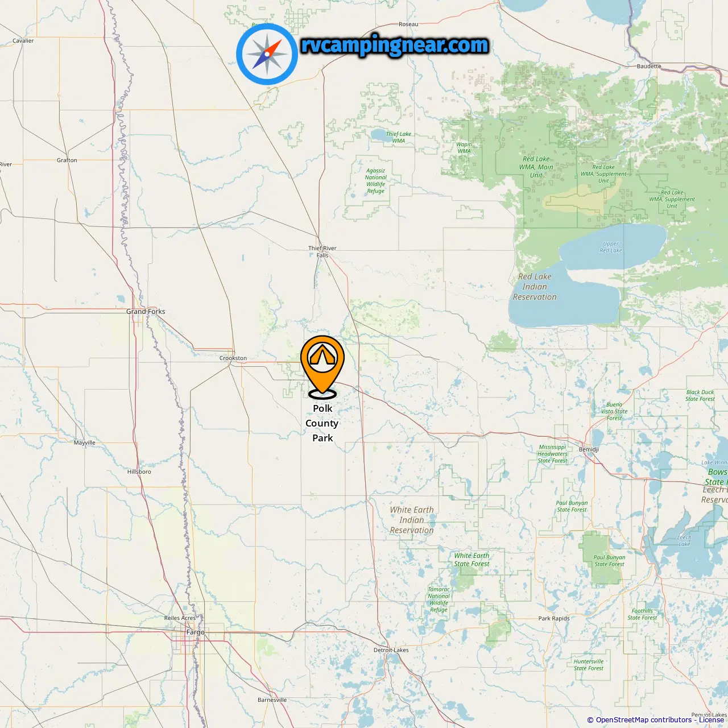Screen dimensions: 728x728
Task: Open the rvcampingnear.com site title
Action: pos(395,45)
